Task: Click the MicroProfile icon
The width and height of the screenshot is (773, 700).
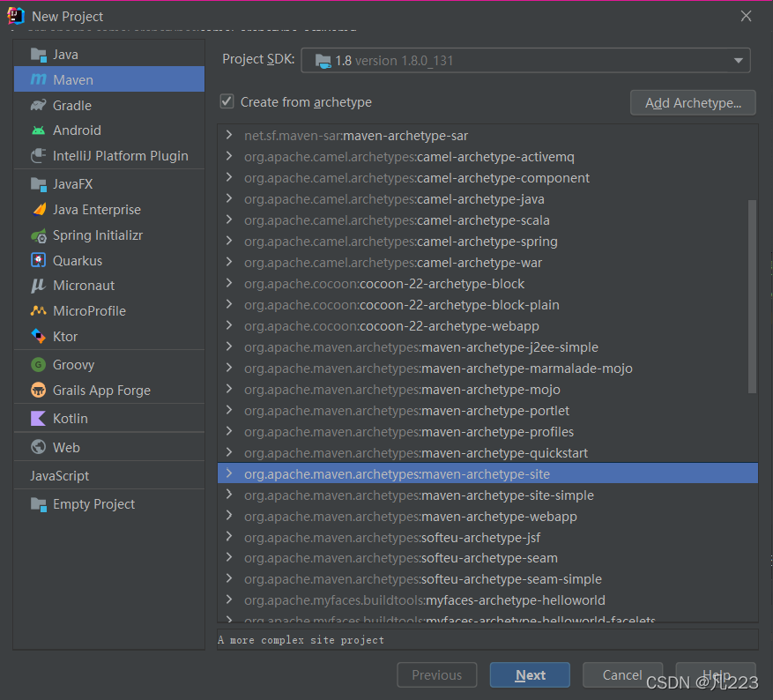Action: click(x=39, y=310)
